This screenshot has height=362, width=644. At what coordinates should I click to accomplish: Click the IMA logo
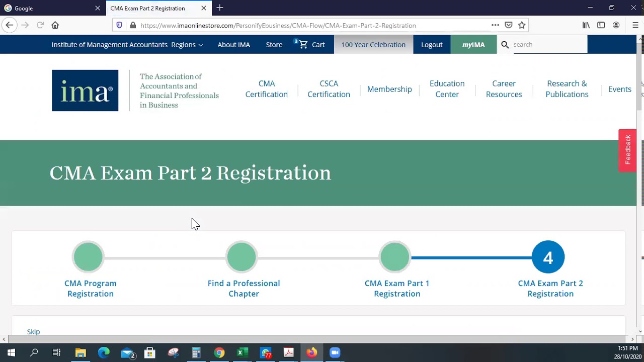click(x=85, y=90)
